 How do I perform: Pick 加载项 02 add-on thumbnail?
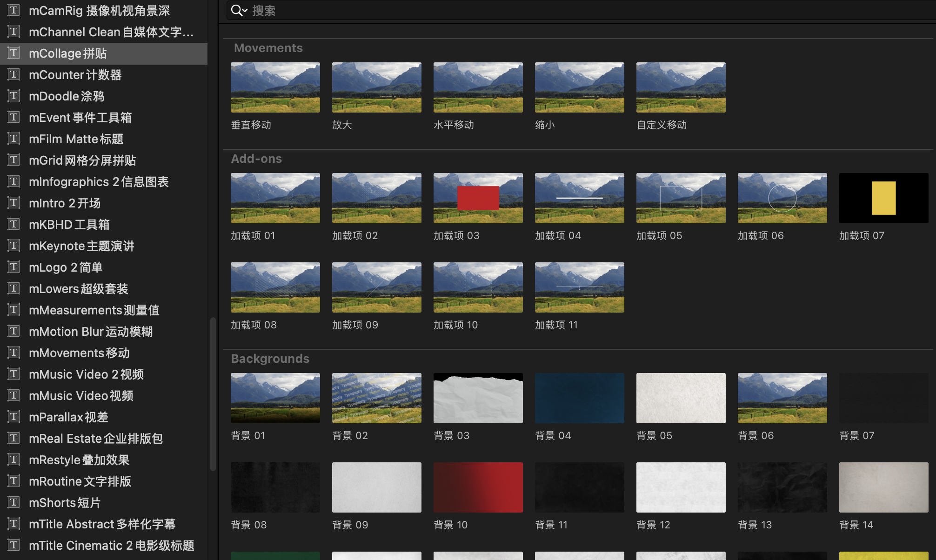coord(377,198)
